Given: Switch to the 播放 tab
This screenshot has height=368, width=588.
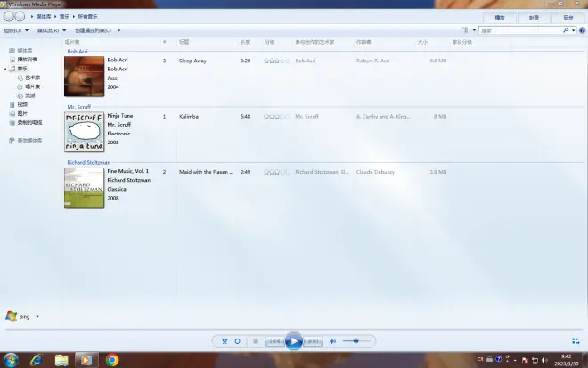Looking at the screenshot, I should click(500, 17).
